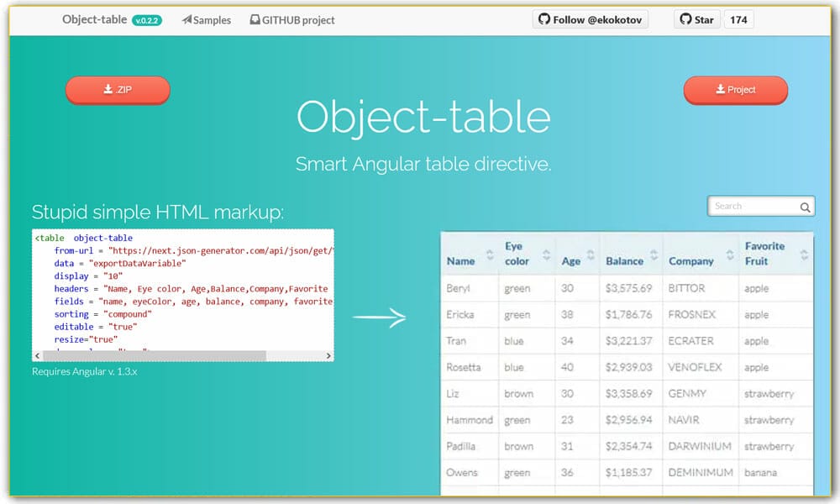Click the magnifier icon in the search box
Screen dimensions: 840x504
[805, 206]
